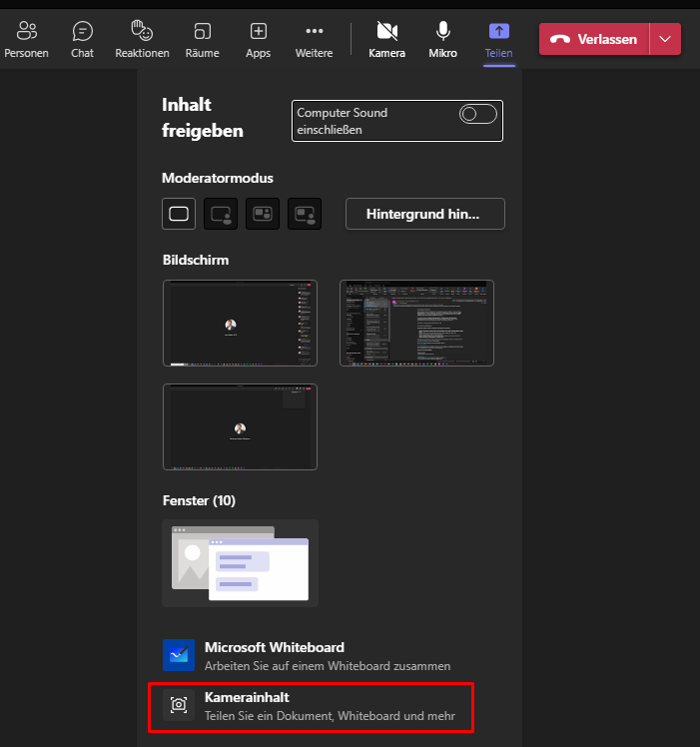Select the third Moderatormodus layout icon
The width and height of the screenshot is (700, 747).
pos(263,214)
